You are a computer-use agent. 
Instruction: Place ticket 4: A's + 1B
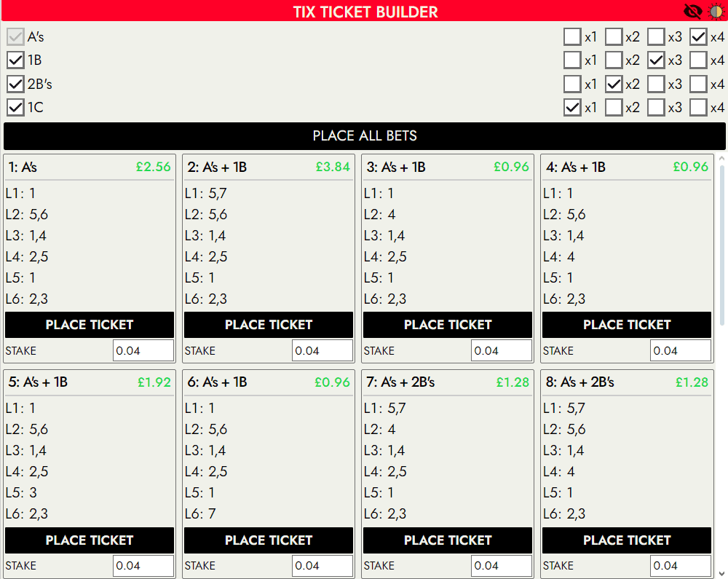click(x=627, y=325)
